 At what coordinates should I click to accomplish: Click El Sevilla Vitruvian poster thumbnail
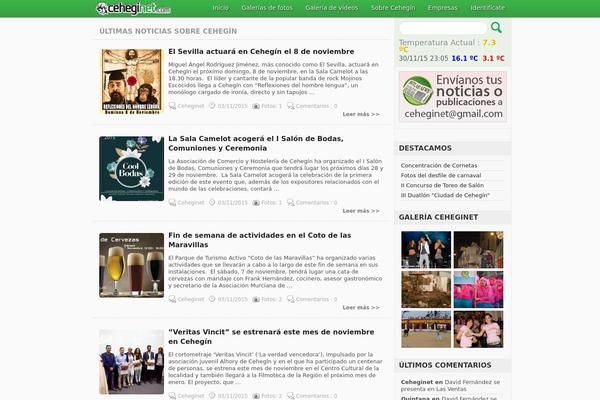pos(131,81)
